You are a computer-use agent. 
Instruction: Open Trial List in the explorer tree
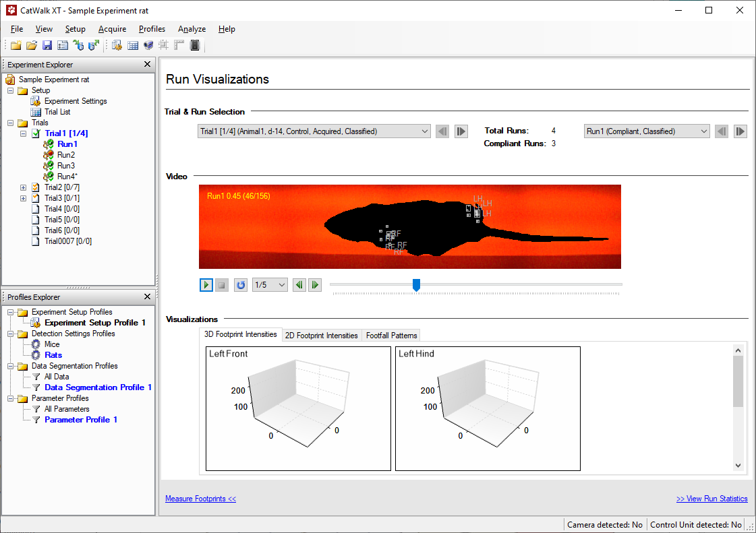click(57, 112)
